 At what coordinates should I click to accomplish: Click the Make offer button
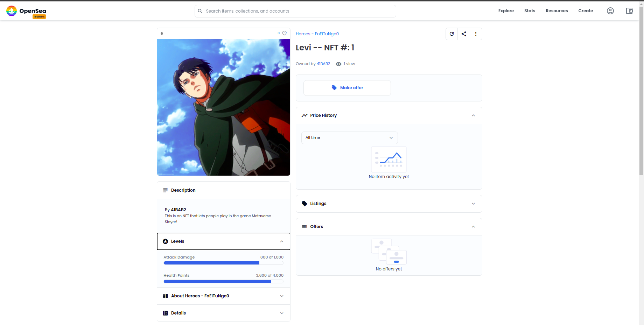347,88
